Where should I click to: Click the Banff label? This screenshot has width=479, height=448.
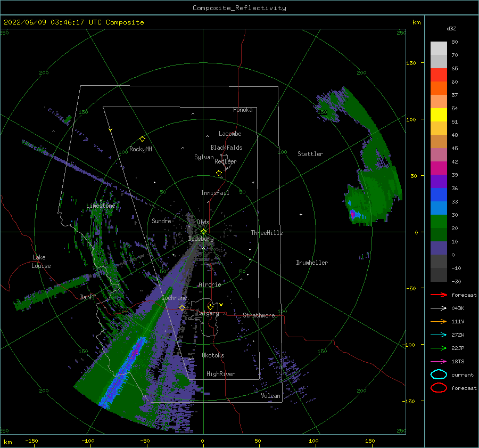point(88,297)
